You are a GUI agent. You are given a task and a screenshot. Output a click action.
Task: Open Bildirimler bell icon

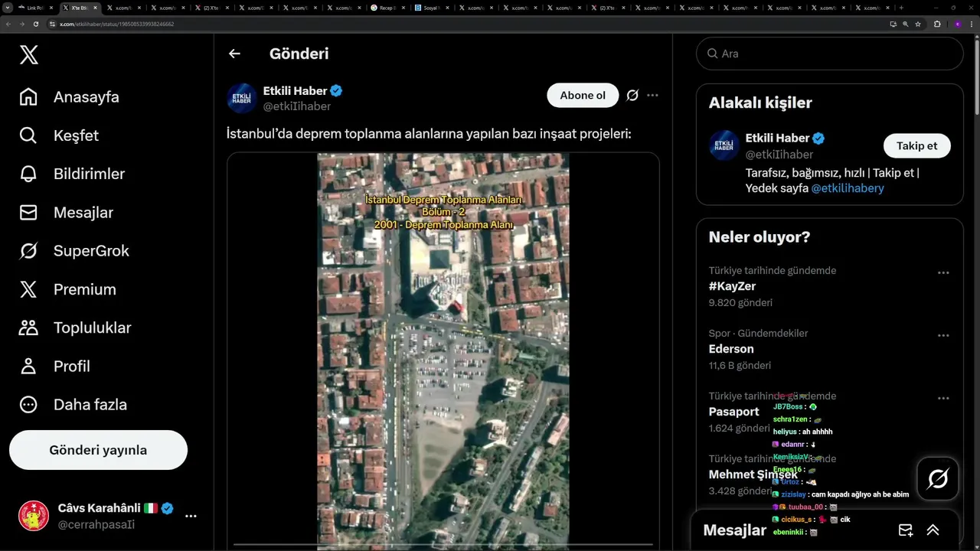coord(28,174)
